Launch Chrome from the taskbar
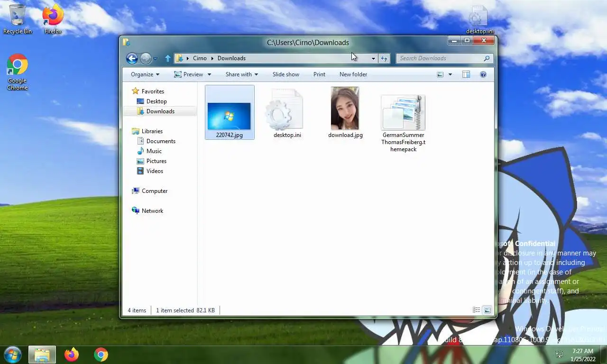 click(101, 355)
